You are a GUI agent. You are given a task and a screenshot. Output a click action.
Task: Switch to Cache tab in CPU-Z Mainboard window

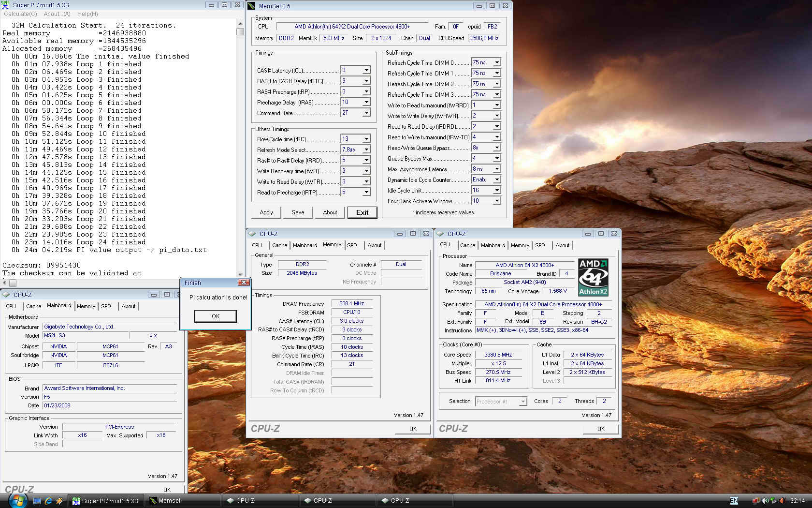coord(33,306)
